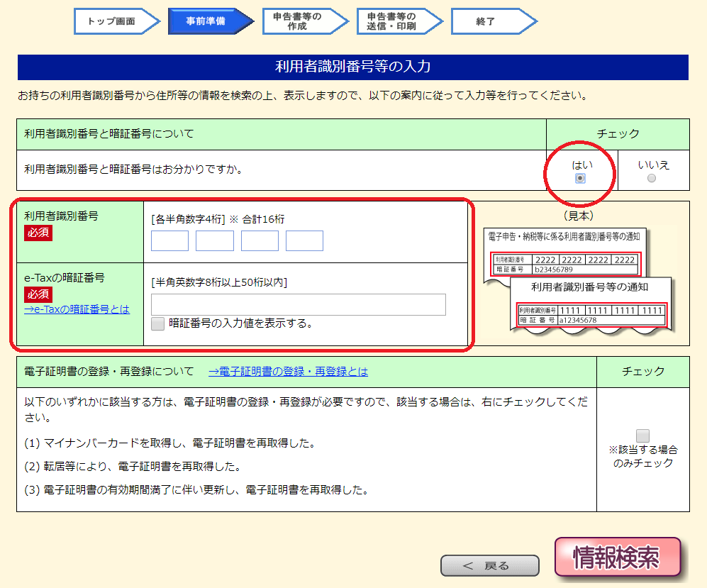707x588 pixels.
Task: Click header 利用者識別番号と暗証番号について
Action: (x=108, y=134)
